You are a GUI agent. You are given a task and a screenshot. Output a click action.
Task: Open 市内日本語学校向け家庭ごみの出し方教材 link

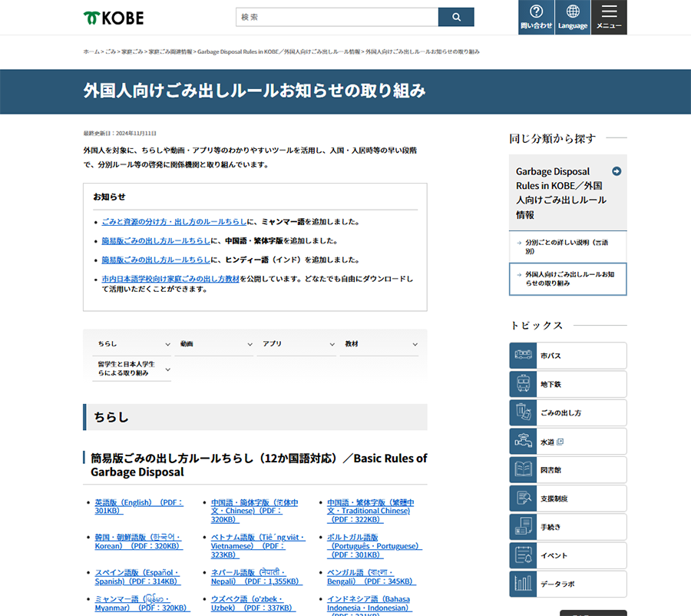click(x=170, y=279)
